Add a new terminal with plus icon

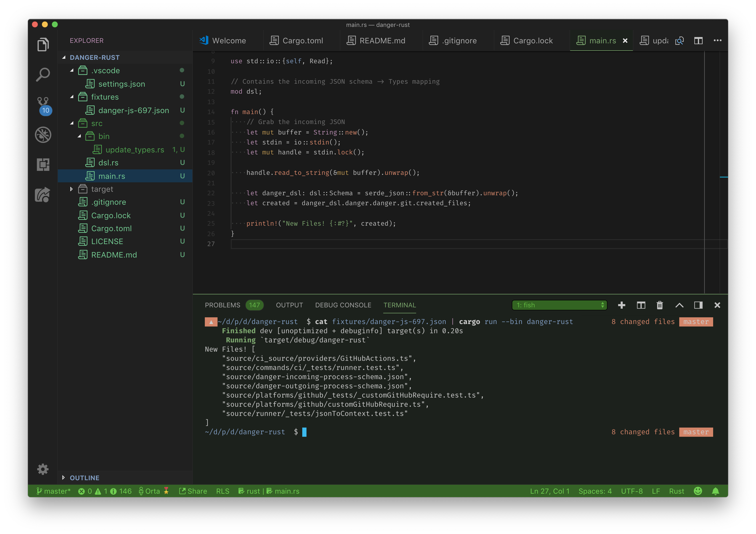pos(621,305)
